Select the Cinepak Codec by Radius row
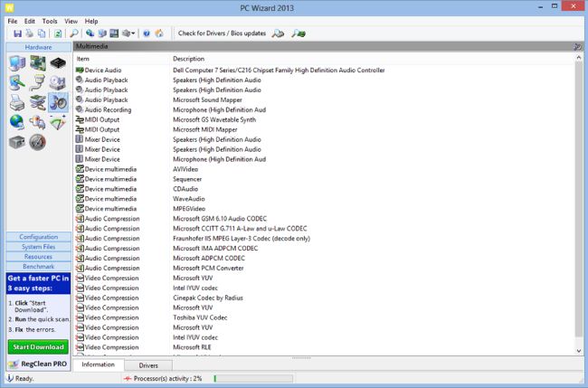588x388 pixels. pyautogui.click(x=324, y=298)
